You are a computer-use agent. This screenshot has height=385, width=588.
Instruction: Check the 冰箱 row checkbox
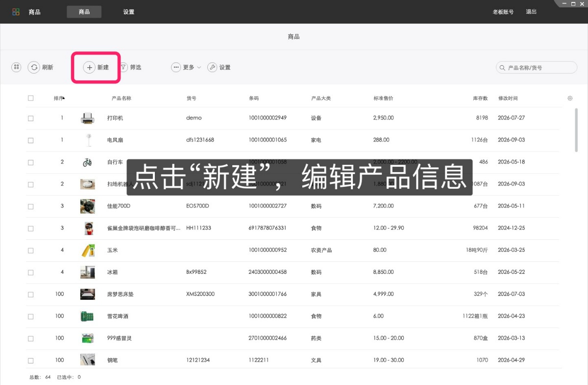point(31,273)
